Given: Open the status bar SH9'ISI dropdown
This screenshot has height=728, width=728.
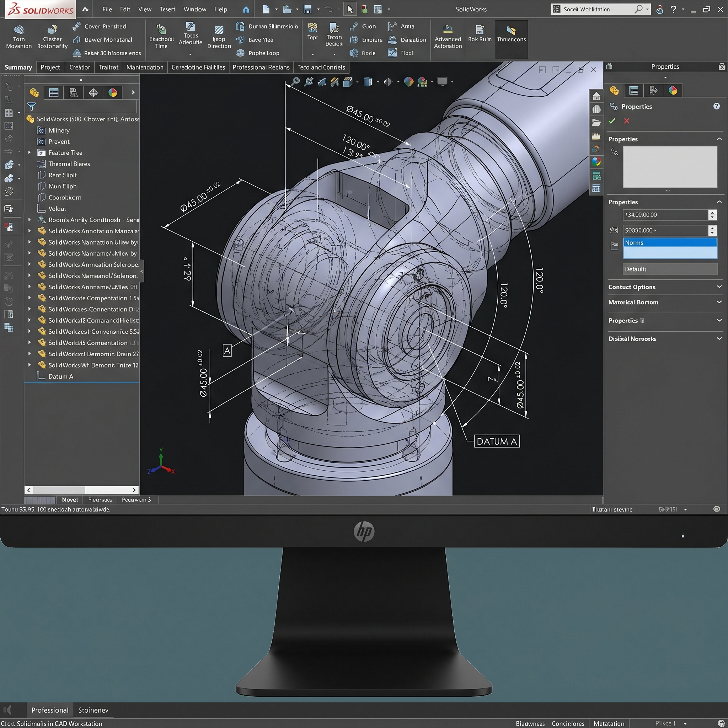Looking at the screenshot, I should coord(685,509).
